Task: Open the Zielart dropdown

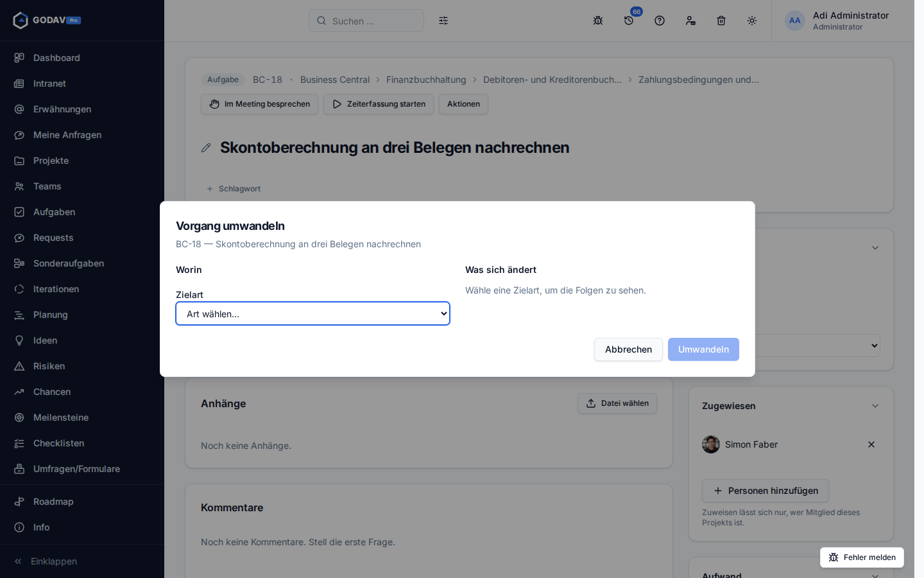Action: (313, 313)
